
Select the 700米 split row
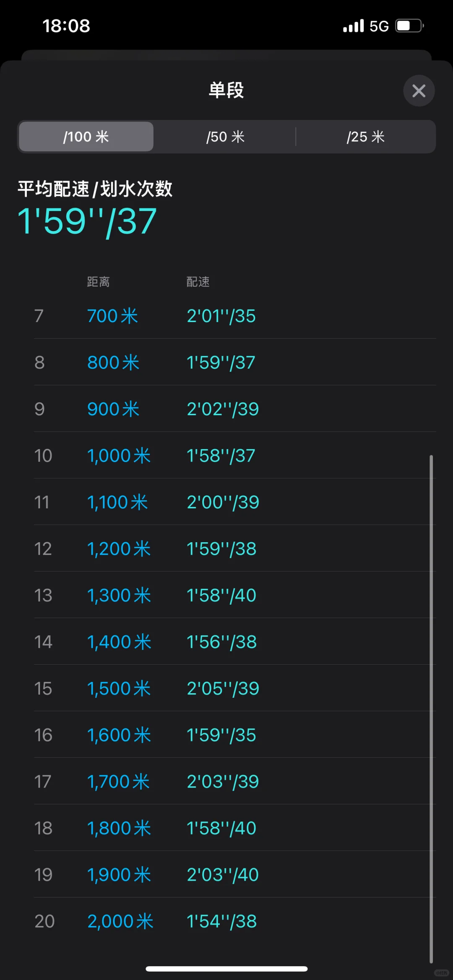[235, 316]
